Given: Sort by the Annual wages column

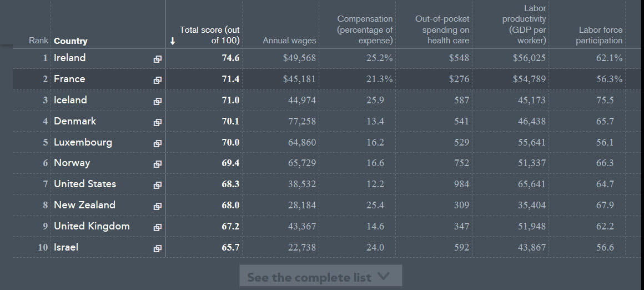Looking at the screenshot, I should pyautogui.click(x=289, y=41).
